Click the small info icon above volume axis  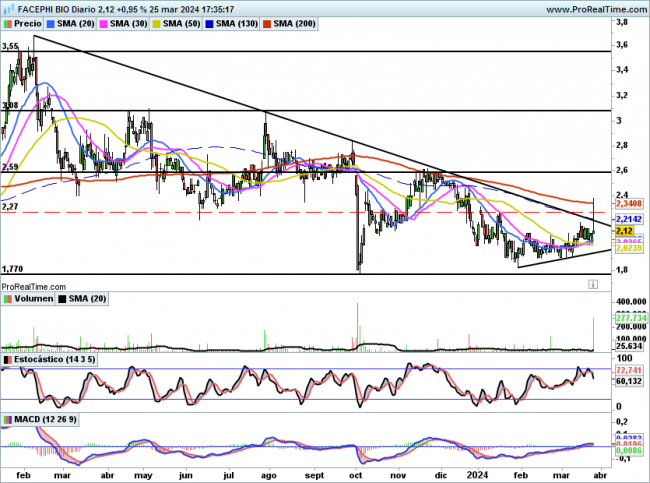coord(593,285)
